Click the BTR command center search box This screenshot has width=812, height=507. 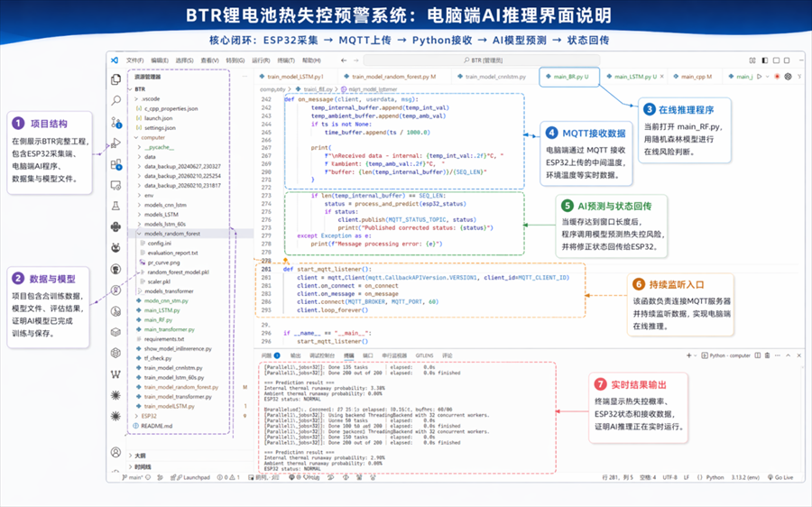[x=482, y=60]
